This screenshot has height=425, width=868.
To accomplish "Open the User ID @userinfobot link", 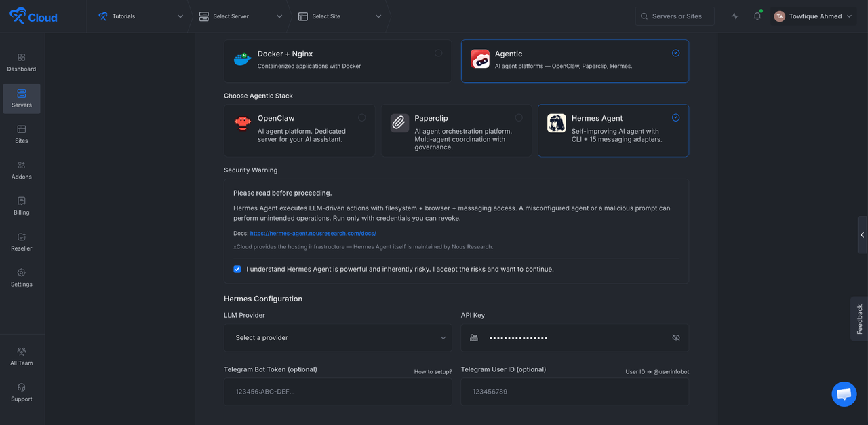I will tap(657, 371).
